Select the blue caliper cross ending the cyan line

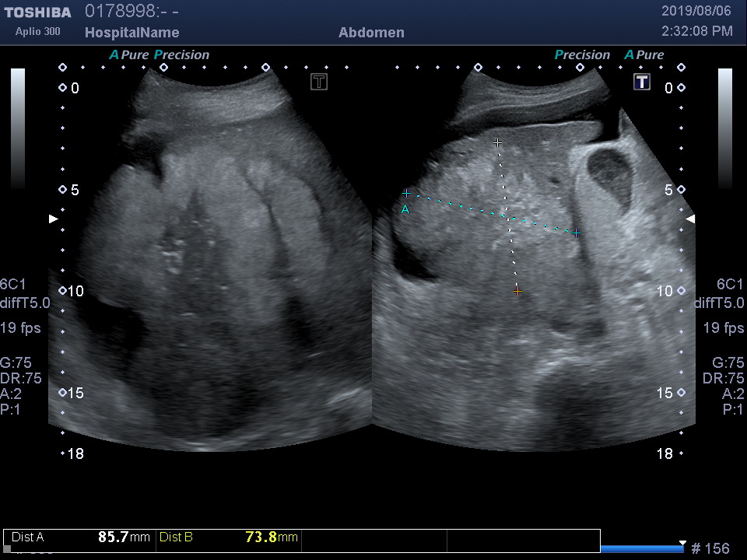click(x=577, y=233)
